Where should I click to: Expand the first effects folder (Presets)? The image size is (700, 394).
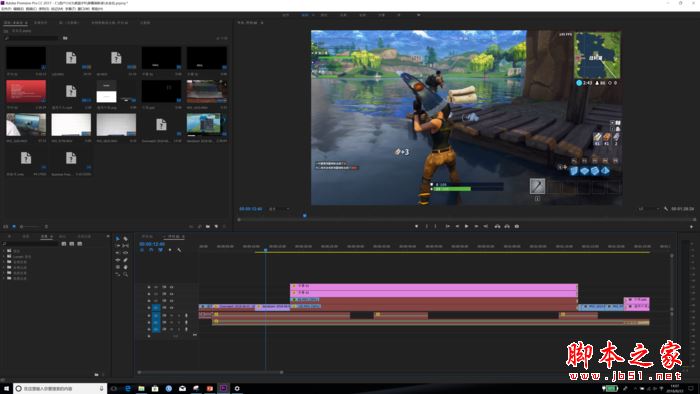(x=4, y=251)
